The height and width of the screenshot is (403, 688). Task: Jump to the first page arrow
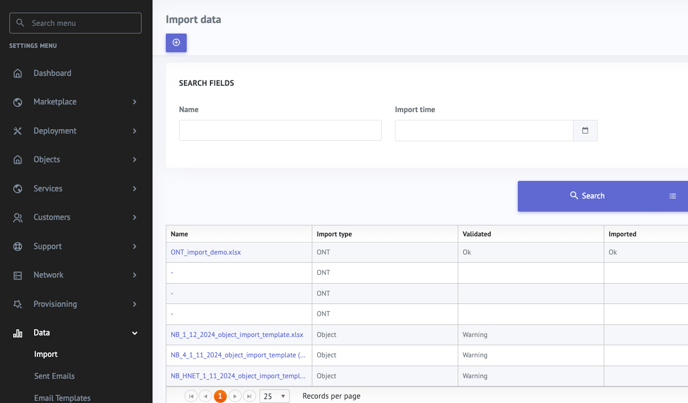pyautogui.click(x=191, y=396)
